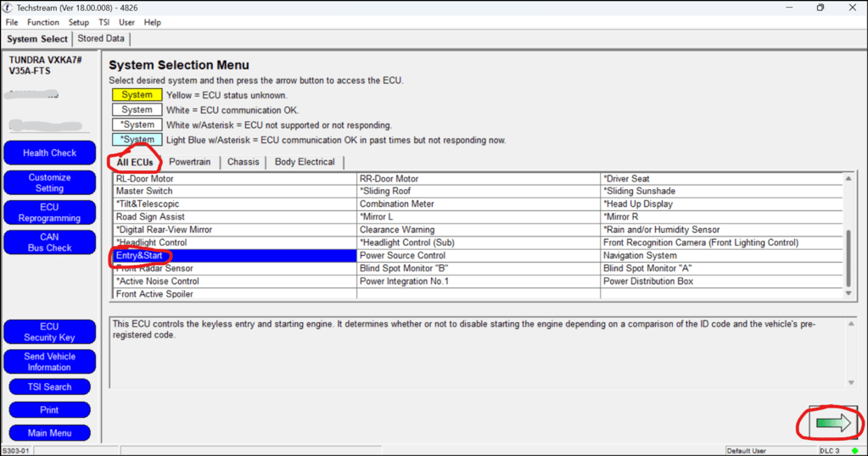
Task: Select RL-Door Motor in the ECU list
Action: point(235,179)
